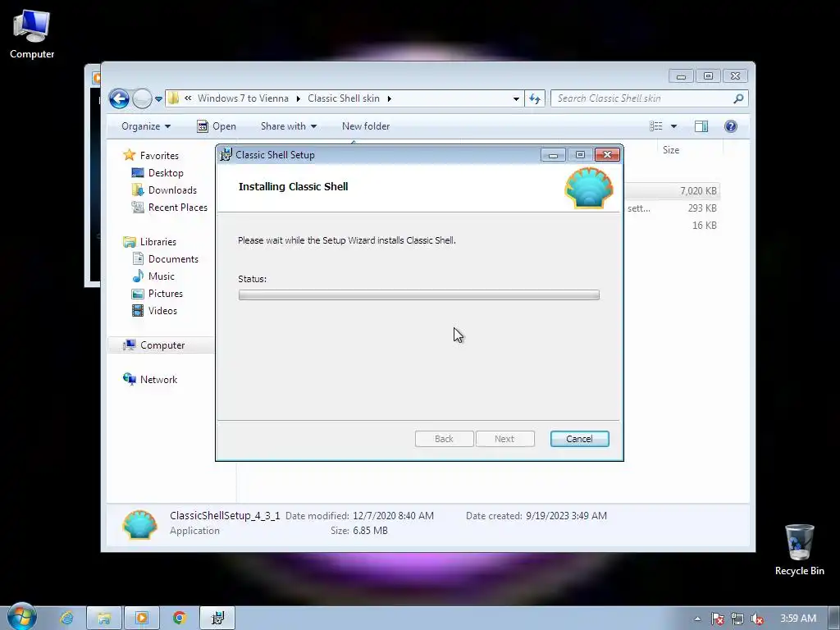This screenshot has height=630, width=840.
Task: Click the Windows Start orb
Action: pos(22,616)
